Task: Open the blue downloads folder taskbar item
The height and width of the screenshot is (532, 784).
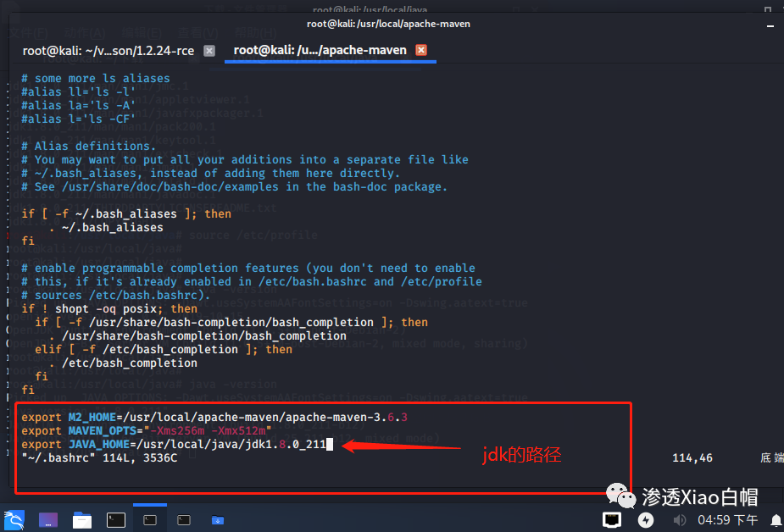Action: [218, 520]
